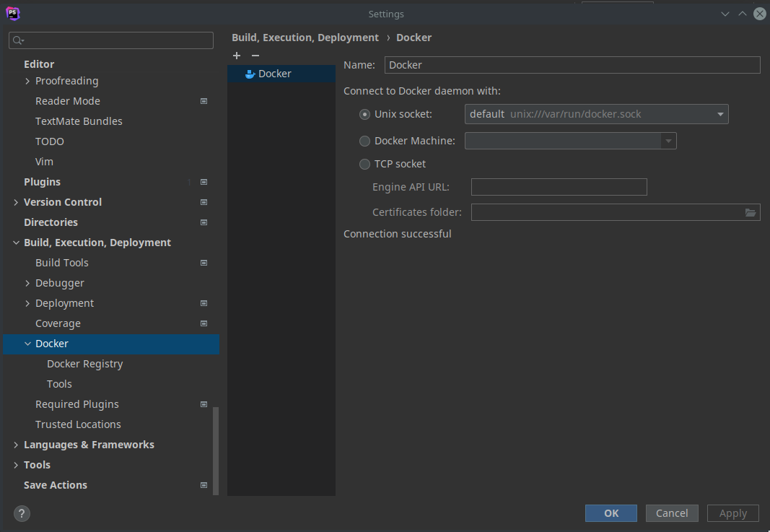Open the Directories settings page

[51, 222]
